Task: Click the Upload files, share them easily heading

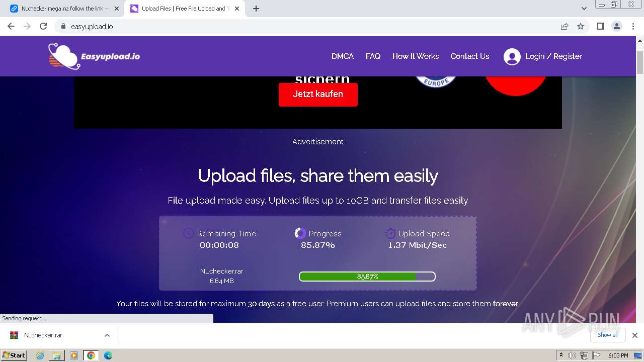Action: point(318,176)
